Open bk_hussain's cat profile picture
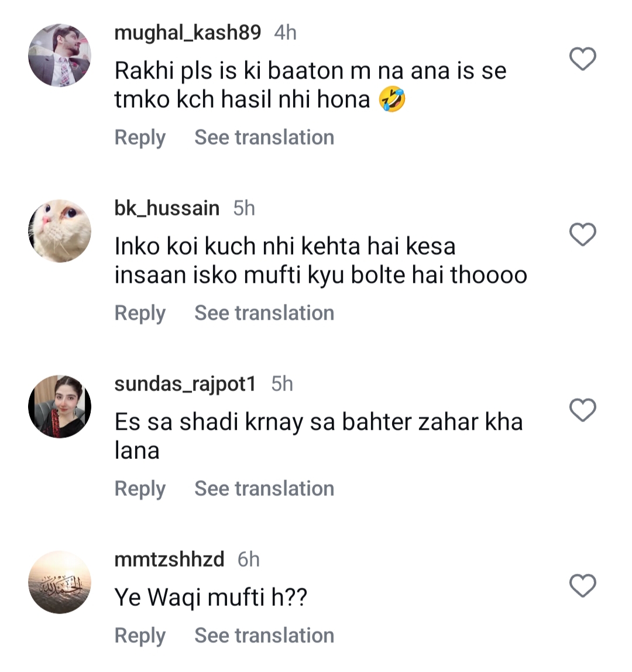 coord(59,231)
